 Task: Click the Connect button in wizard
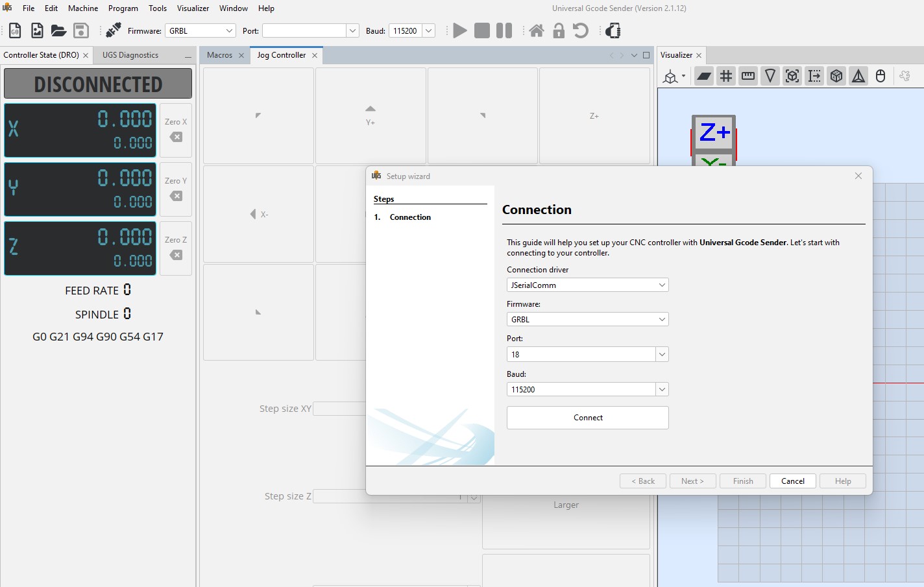pos(588,418)
